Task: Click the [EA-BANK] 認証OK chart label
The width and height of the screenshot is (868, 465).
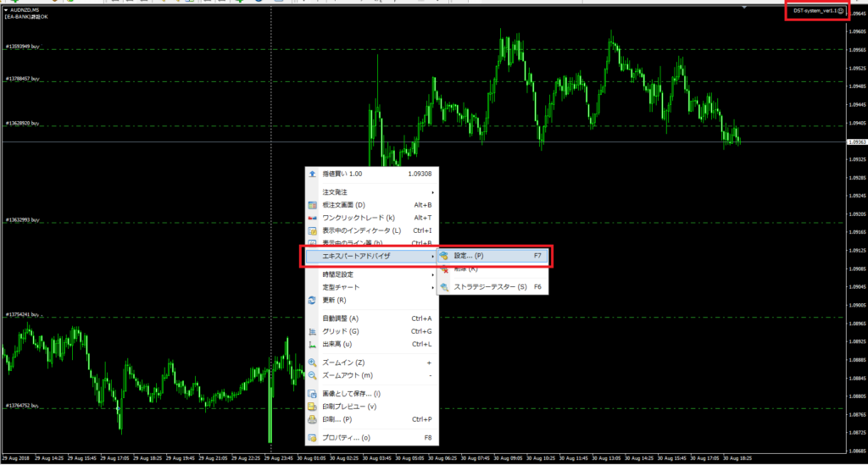Action: coord(26,17)
